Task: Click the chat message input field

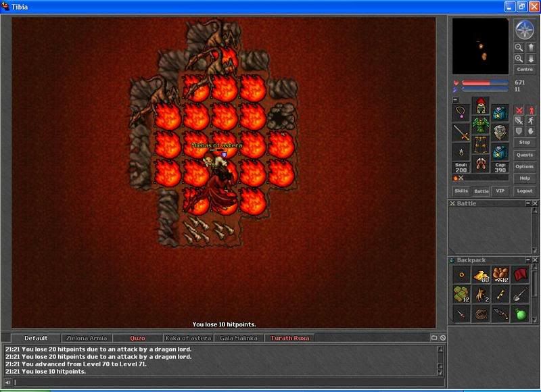Action: (x=228, y=382)
